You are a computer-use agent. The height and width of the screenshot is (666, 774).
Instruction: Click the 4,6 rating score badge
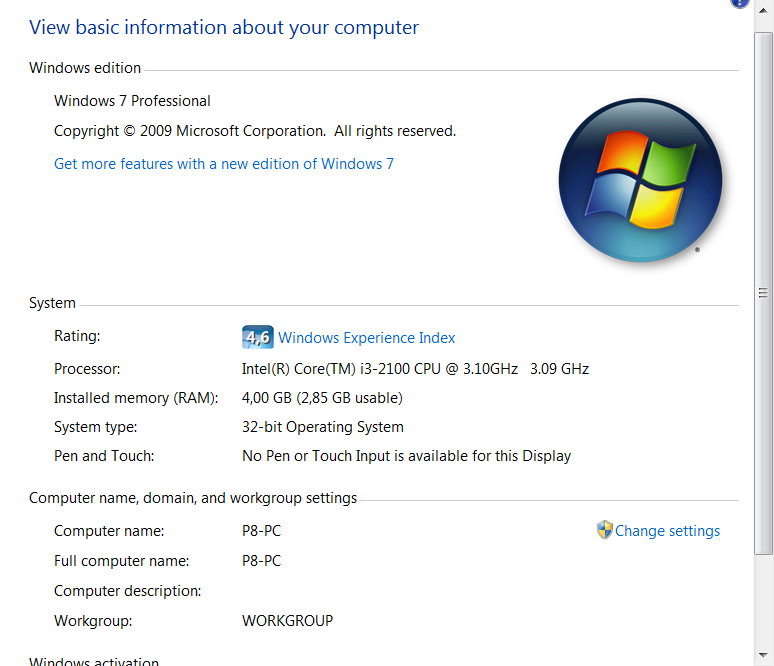pyautogui.click(x=258, y=337)
